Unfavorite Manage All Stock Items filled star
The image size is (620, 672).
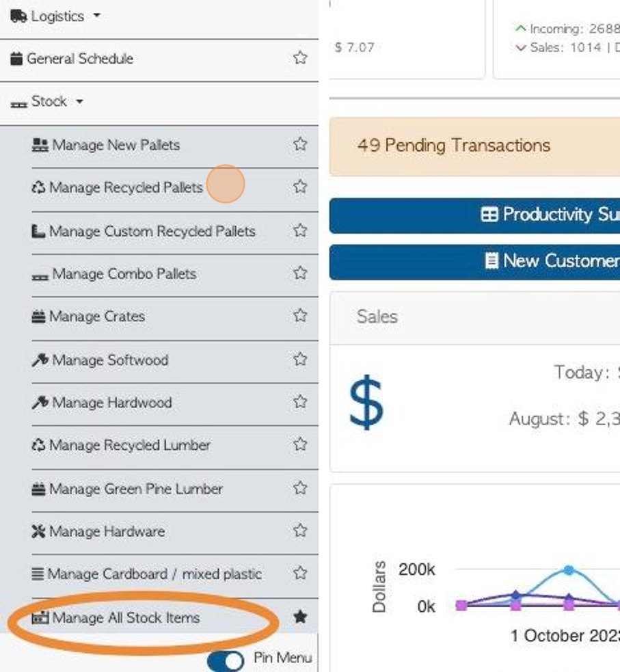click(x=300, y=617)
